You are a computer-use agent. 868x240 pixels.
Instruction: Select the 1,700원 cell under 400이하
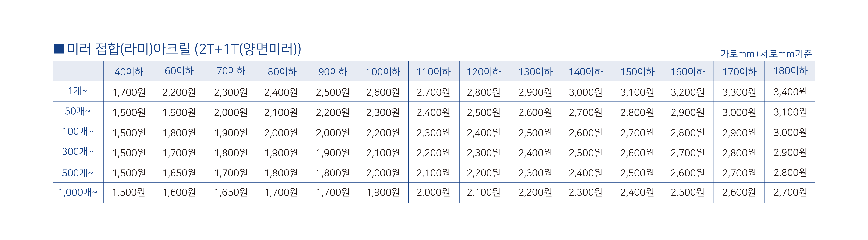pos(129,92)
